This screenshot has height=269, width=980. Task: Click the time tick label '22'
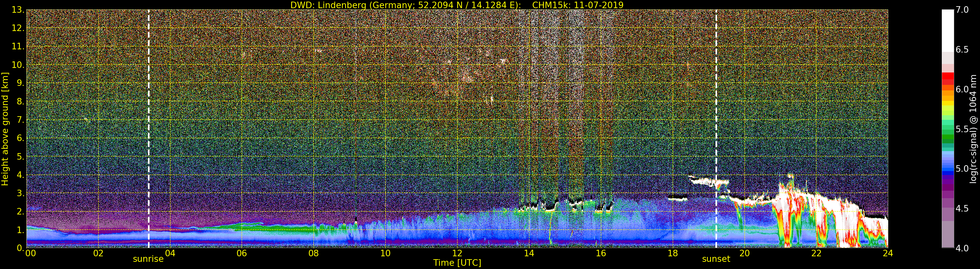(816, 253)
